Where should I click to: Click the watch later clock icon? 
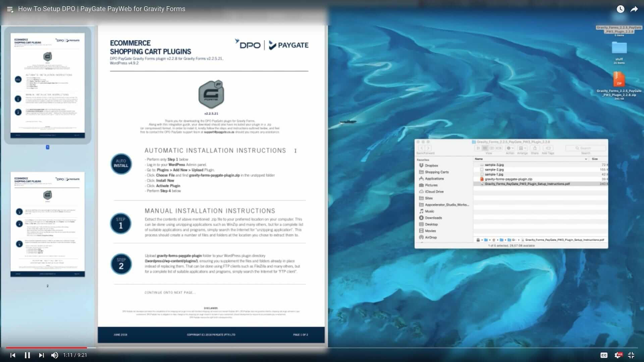620,8
